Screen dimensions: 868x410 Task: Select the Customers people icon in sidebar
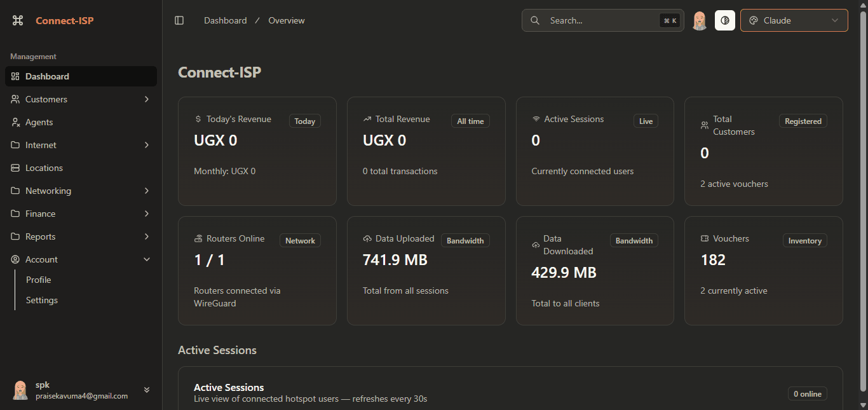point(14,99)
